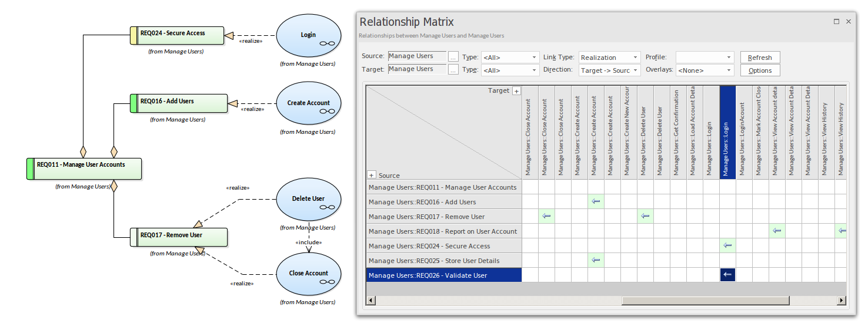Click the Source package browse (...) button
The width and height of the screenshot is (868, 330).
[x=453, y=57]
